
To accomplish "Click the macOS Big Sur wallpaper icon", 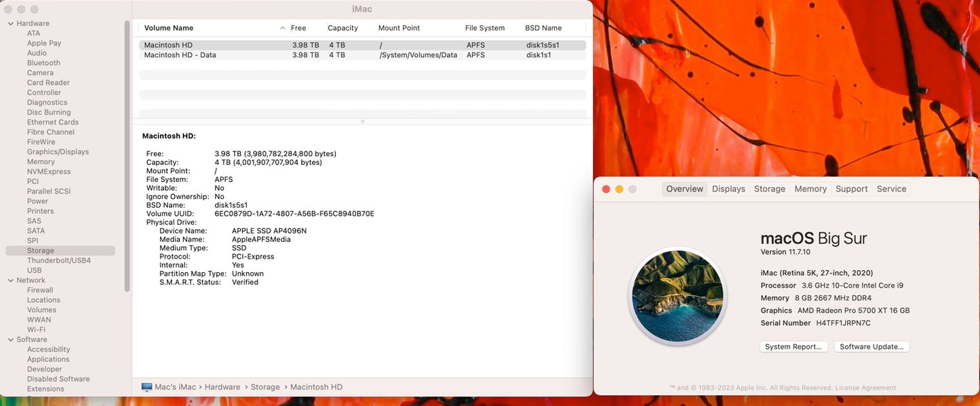I will [x=678, y=296].
